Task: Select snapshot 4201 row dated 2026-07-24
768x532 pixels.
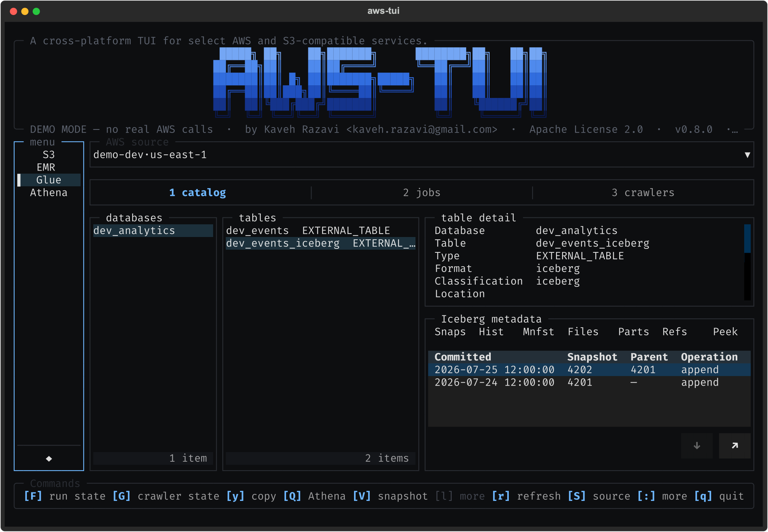Action: point(589,383)
